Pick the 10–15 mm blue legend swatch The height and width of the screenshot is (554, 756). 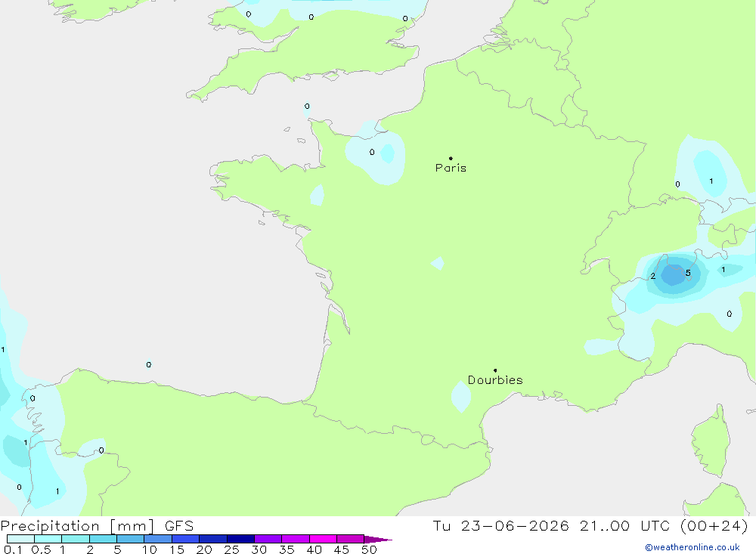coord(158,539)
